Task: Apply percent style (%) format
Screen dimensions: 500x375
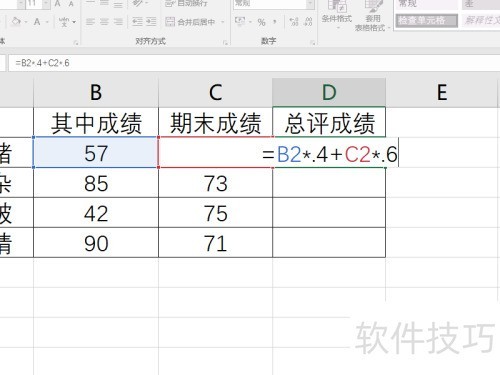Action: tap(262, 22)
